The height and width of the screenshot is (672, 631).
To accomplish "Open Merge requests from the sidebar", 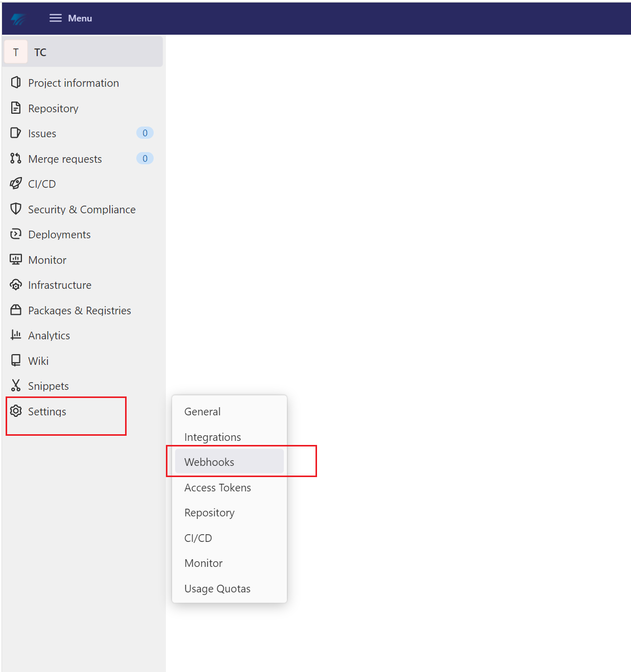I will point(64,159).
